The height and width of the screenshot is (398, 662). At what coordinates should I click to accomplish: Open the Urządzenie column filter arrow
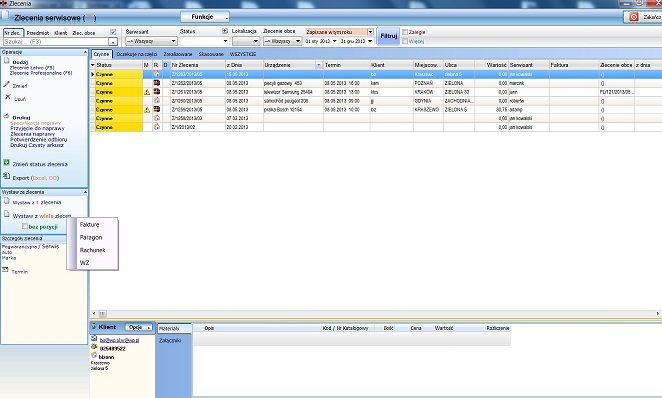[319, 65]
